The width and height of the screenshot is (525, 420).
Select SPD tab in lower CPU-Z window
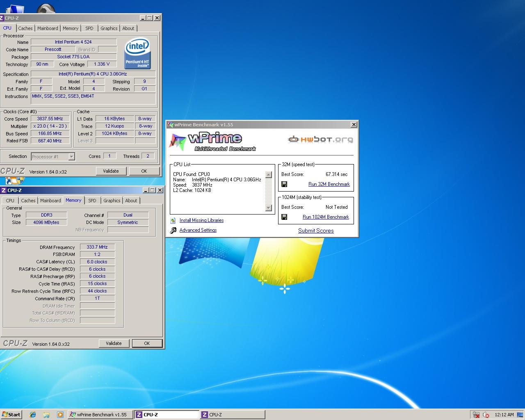pos(92,201)
